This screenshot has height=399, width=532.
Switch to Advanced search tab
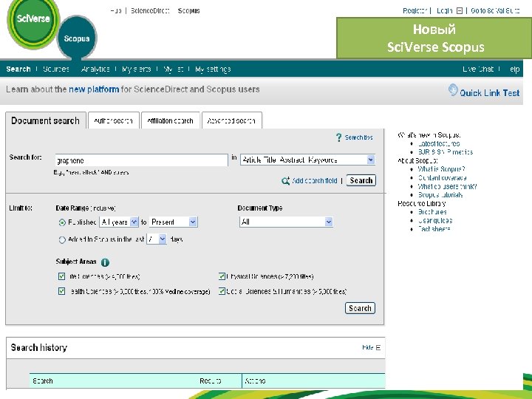231,120
